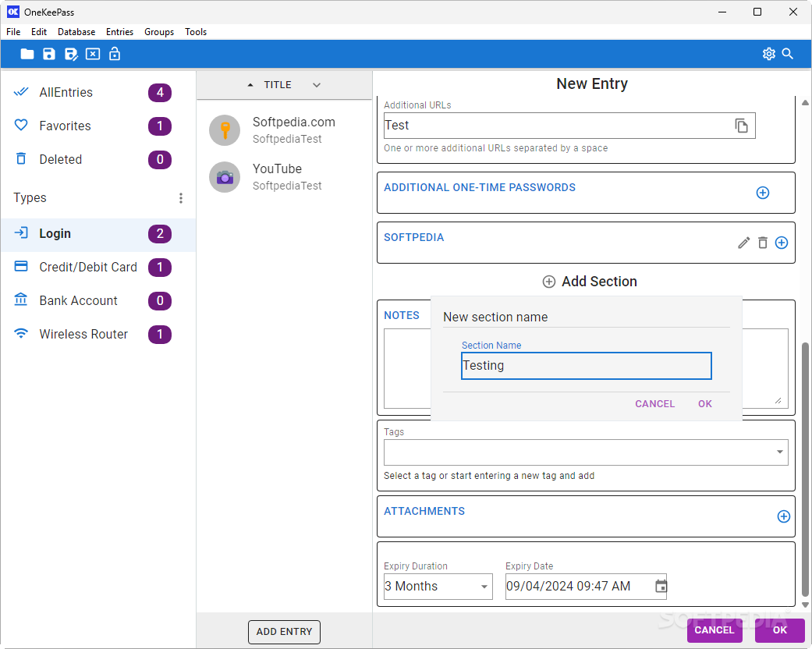Select the Wireless Router type
The height and width of the screenshot is (649, 812).
[x=98, y=334]
